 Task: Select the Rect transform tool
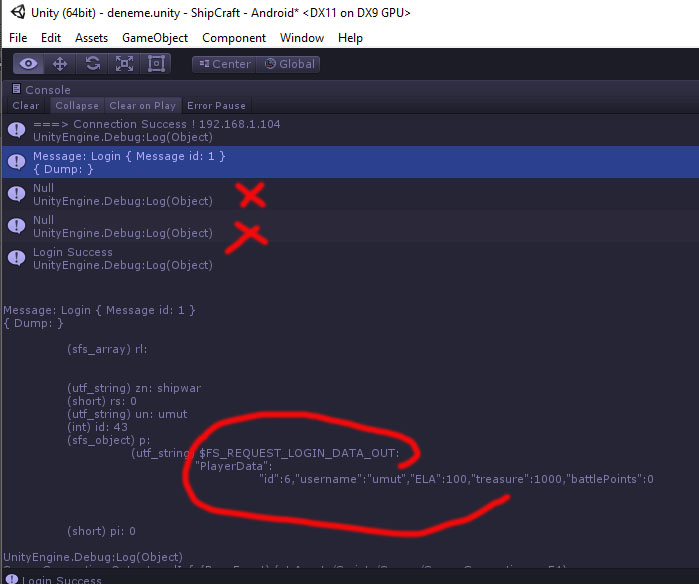point(156,64)
